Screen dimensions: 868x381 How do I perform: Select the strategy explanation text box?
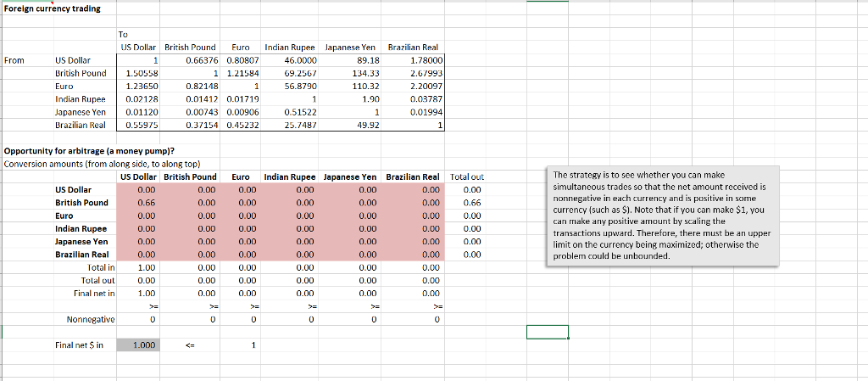662,216
